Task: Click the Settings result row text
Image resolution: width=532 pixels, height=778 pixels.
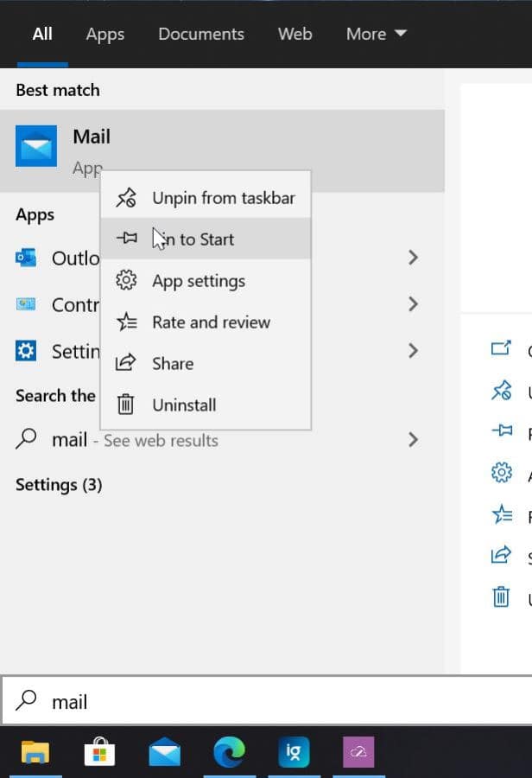Action: (x=76, y=351)
